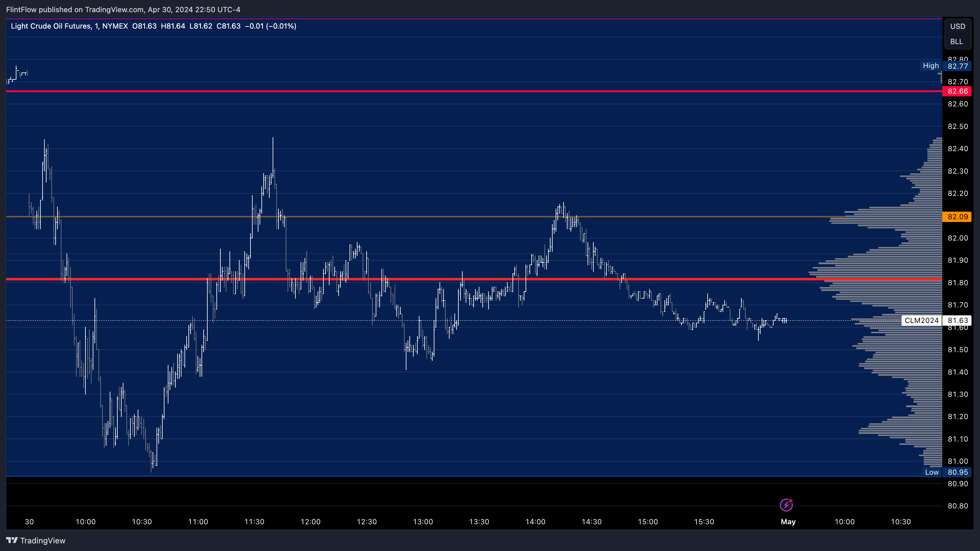Click the 82.00 price scale value

click(x=958, y=238)
